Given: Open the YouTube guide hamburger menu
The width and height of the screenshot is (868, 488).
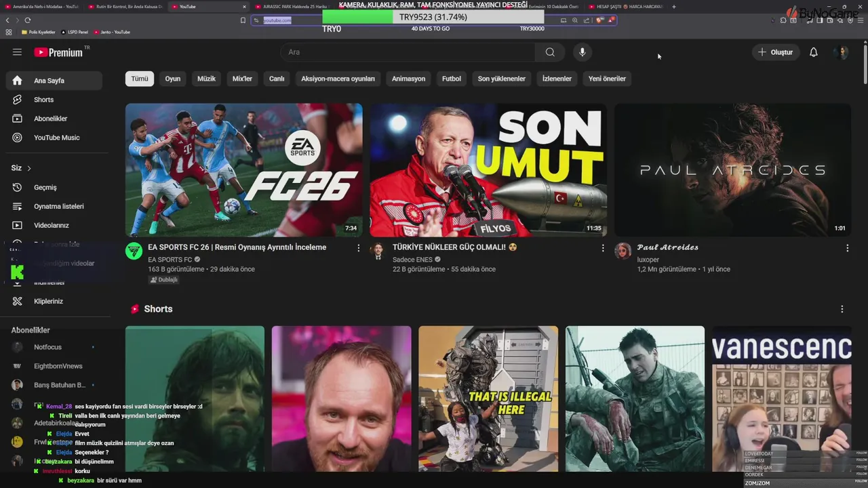Looking at the screenshot, I should coord(17,52).
